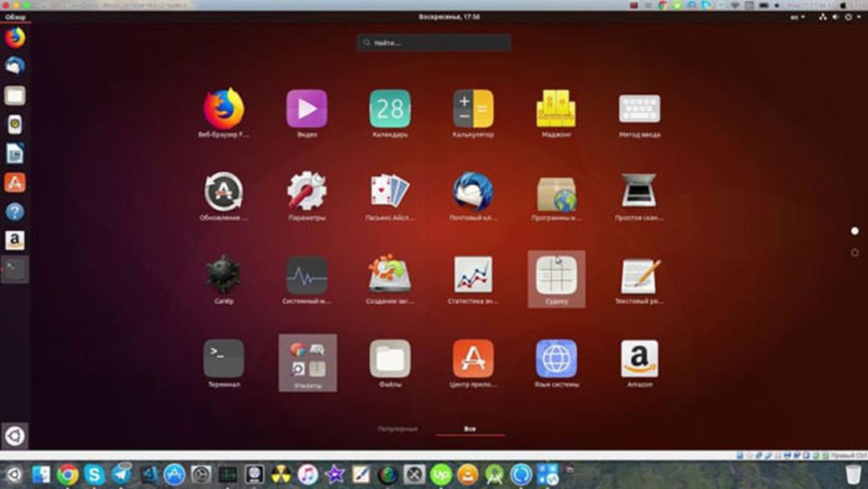Open Chrome in the macOS dock

click(x=68, y=475)
